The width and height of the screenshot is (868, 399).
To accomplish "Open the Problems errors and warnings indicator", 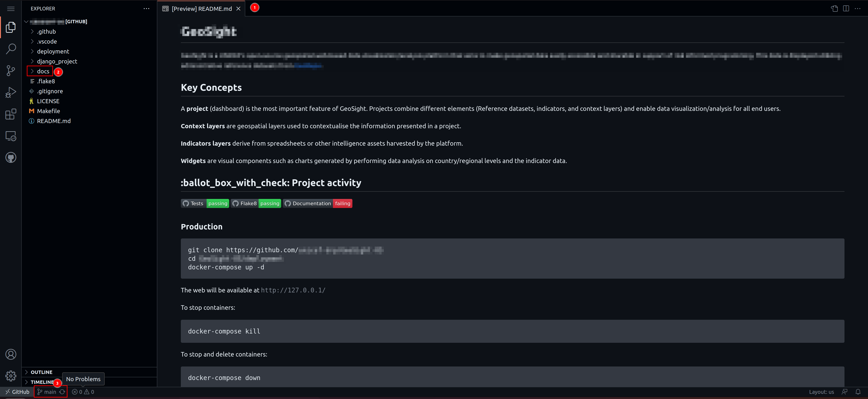I will (x=83, y=392).
